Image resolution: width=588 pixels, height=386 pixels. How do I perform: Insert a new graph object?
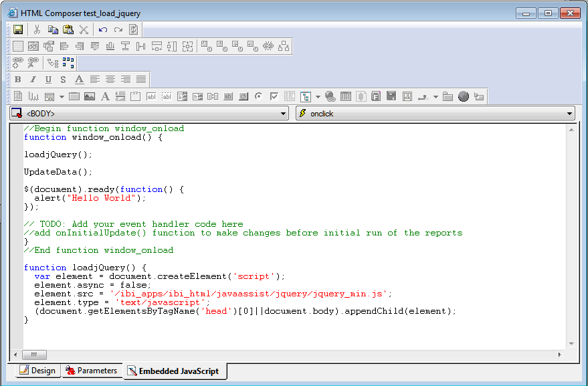pos(33,96)
